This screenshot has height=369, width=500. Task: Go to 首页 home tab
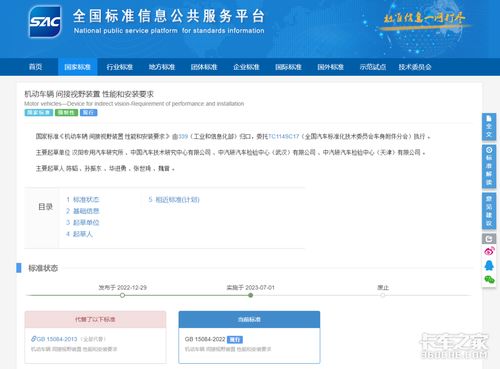35,67
